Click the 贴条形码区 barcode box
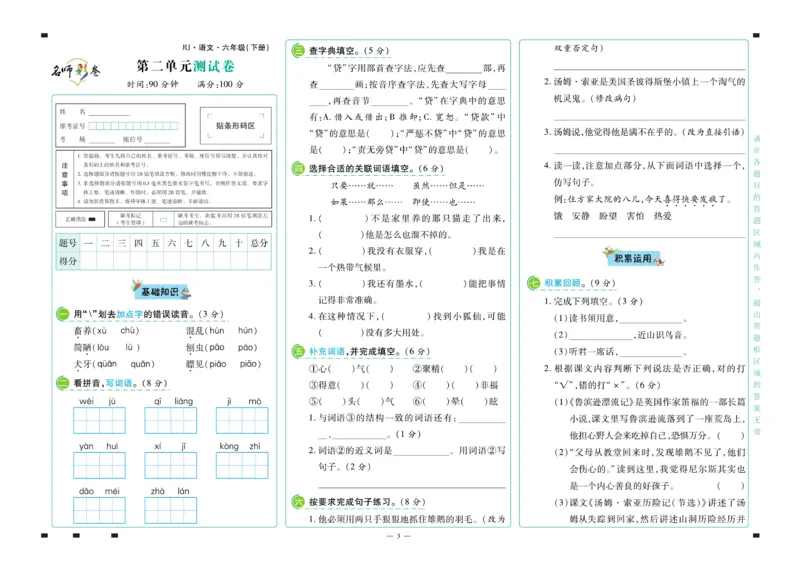 235,126
